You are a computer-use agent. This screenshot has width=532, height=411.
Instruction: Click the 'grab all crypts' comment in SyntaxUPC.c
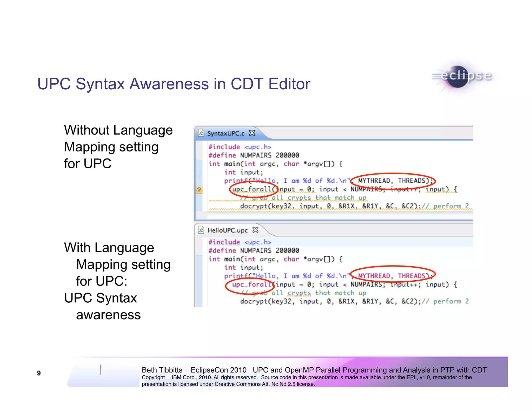[303, 198]
